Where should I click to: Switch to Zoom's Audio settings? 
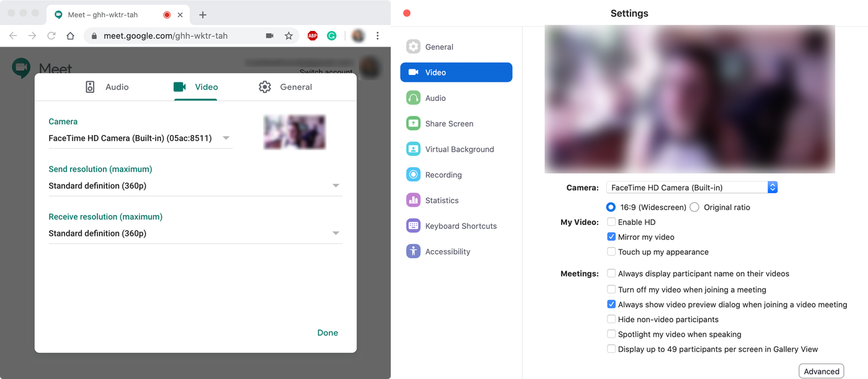click(x=435, y=97)
